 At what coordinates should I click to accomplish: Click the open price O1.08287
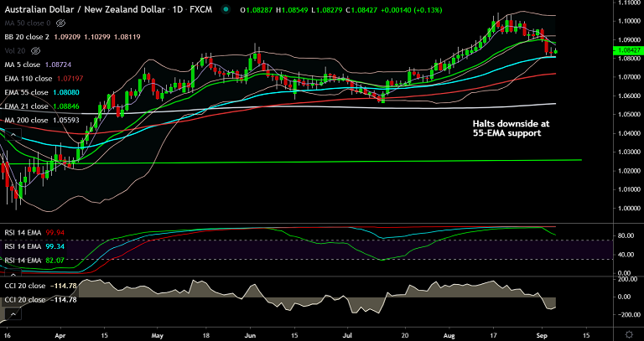[x=257, y=9]
